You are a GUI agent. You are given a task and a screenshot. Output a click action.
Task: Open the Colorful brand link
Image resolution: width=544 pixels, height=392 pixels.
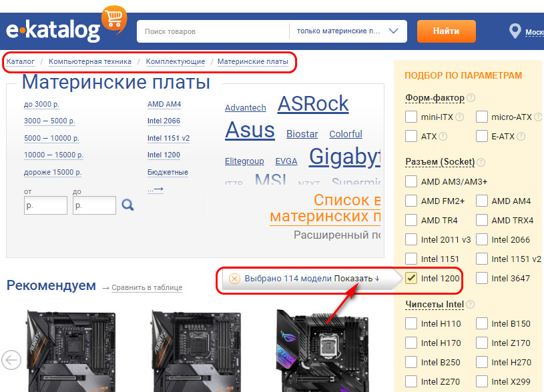pos(346,134)
